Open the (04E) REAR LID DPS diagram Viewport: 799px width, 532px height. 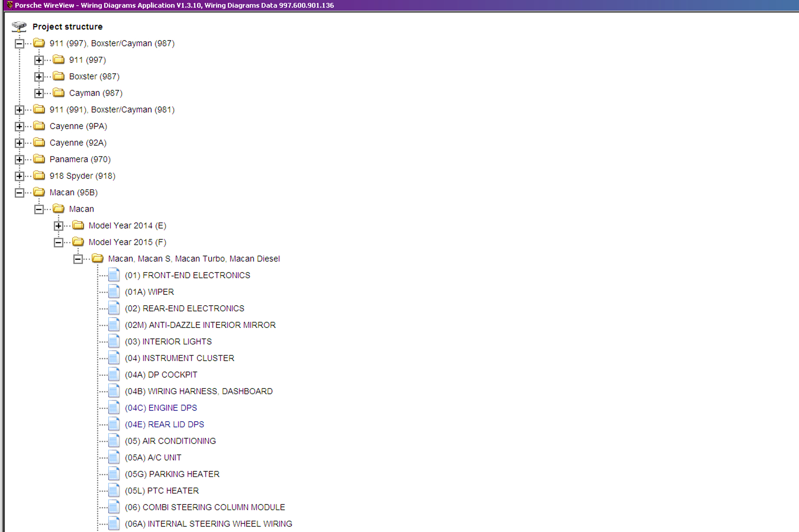pyautogui.click(x=164, y=424)
